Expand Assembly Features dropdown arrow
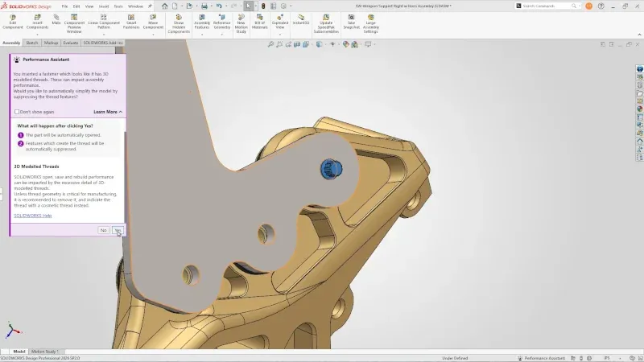This screenshot has width=644, height=362. 202,35
